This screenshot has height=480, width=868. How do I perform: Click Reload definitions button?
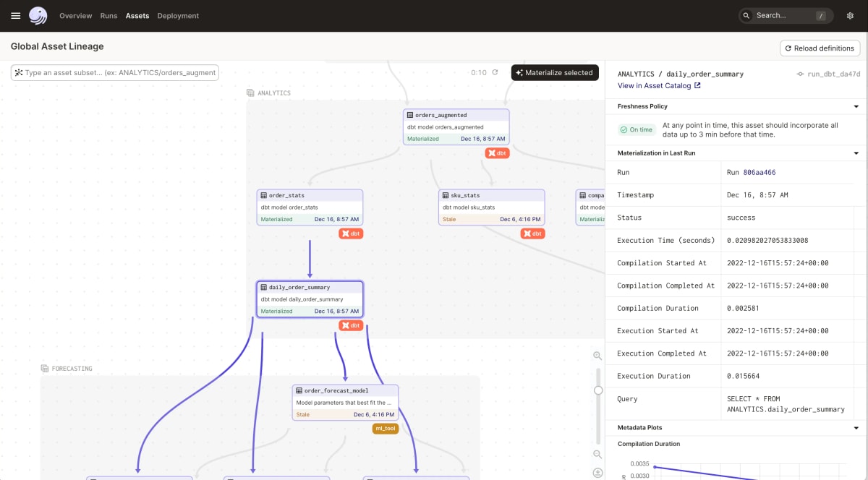pos(820,48)
